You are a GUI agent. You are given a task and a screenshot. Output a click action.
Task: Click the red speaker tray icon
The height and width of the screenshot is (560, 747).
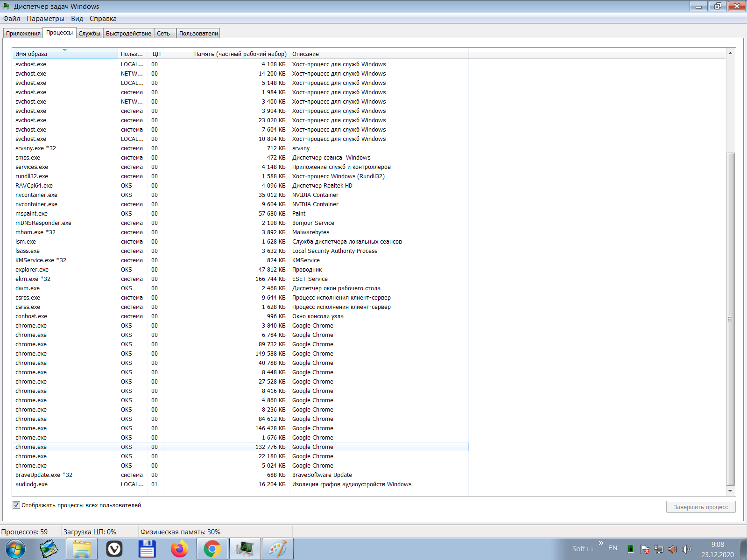pos(672,549)
